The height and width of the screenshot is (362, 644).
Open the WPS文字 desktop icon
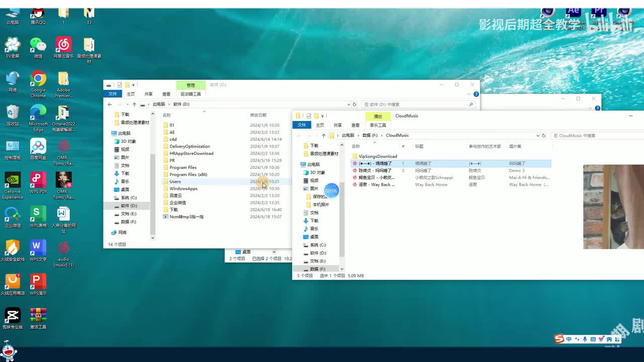38,251
